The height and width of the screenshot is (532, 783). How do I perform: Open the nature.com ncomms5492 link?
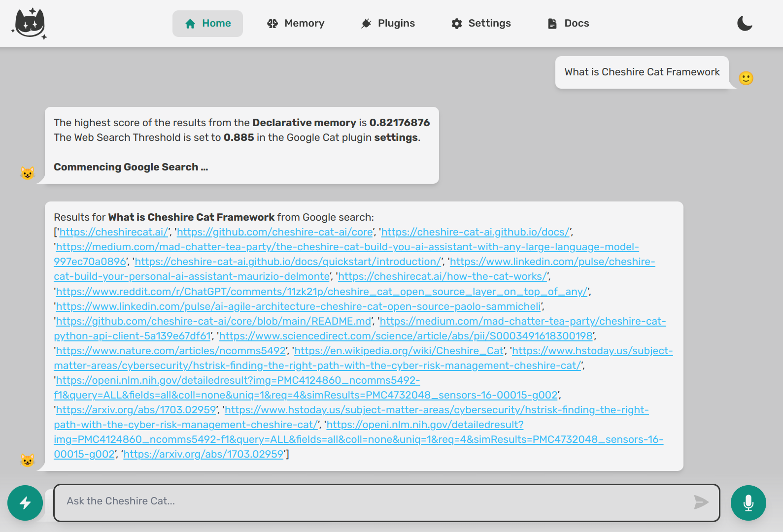coord(171,351)
